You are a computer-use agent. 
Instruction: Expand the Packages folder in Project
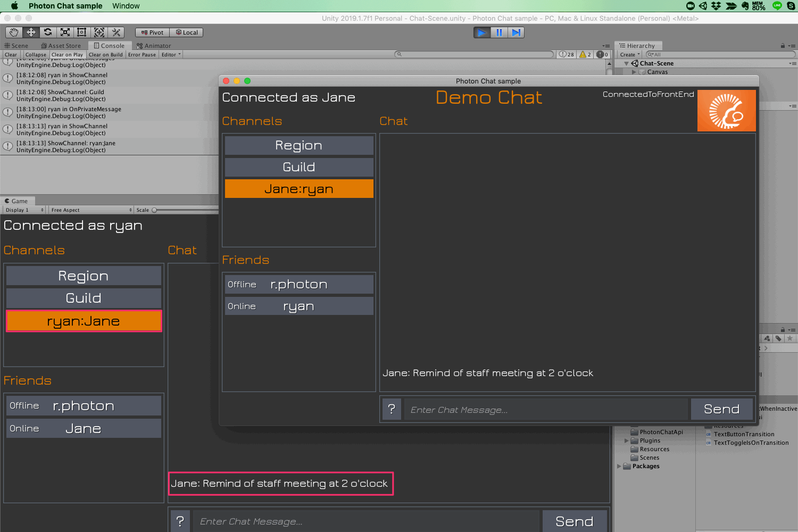(x=619, y=466)
